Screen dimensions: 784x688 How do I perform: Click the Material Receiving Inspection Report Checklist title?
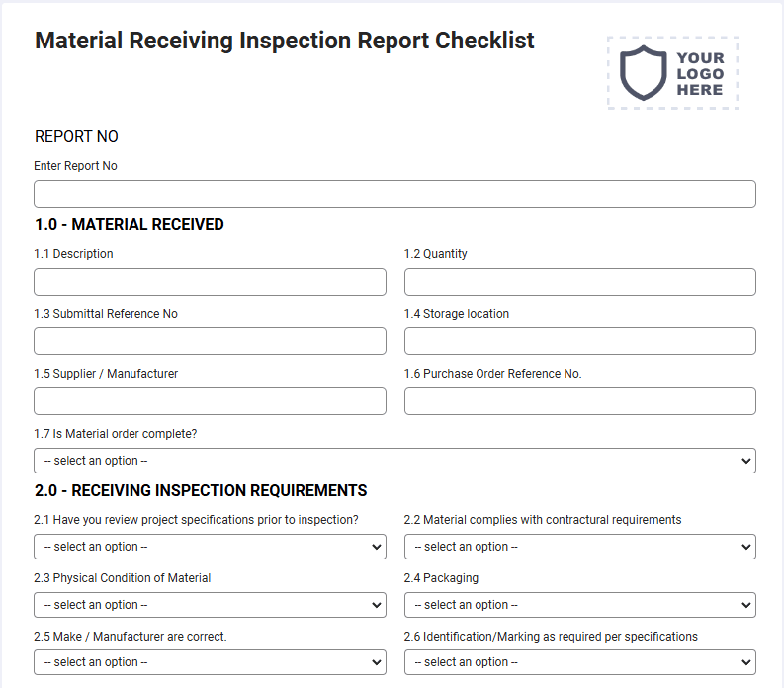click(x=285, y=41)
